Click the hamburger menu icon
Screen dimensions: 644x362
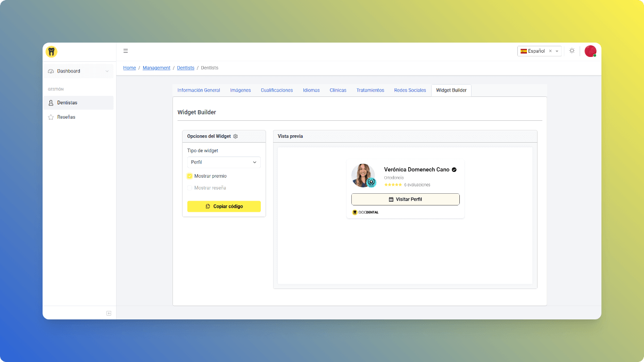click(126, 51)
